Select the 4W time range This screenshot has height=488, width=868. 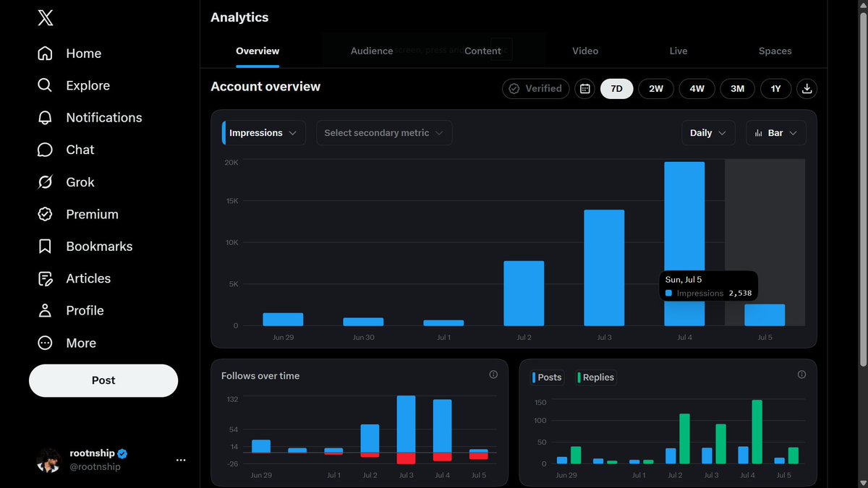point(697,89)
